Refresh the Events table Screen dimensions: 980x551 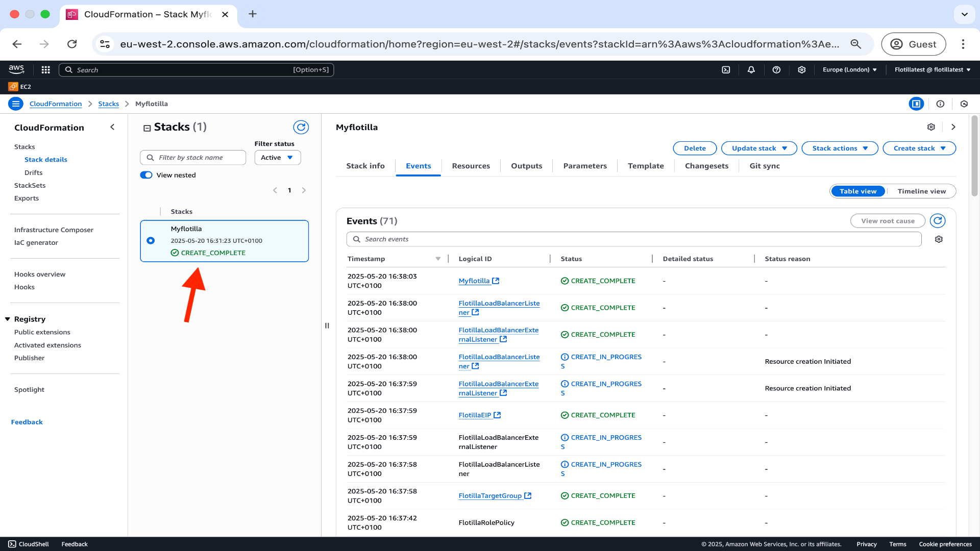click(938, 221)
